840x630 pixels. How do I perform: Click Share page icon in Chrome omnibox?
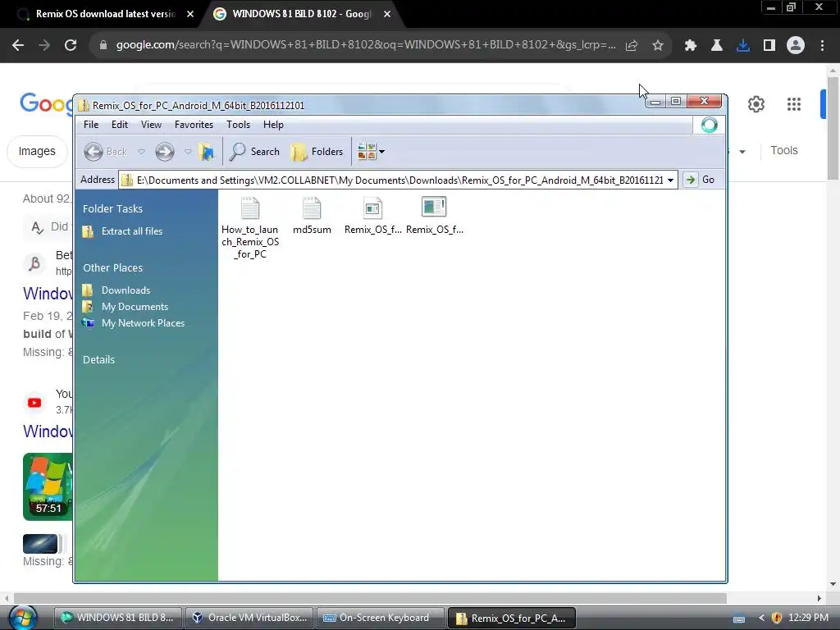coord(632,46)
